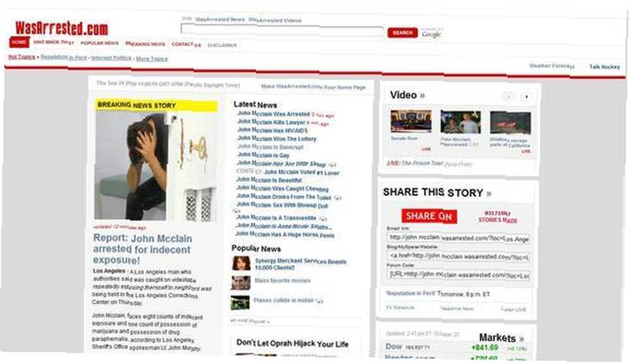Click the Video panel previous arrow
The width and height of the screenshot is (630, 364).
[508, 96]
